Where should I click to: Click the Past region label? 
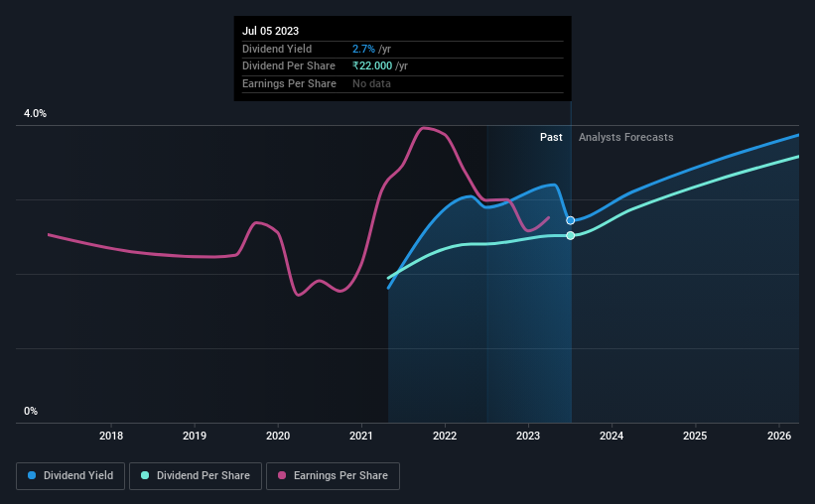click(x=551, y=137)
